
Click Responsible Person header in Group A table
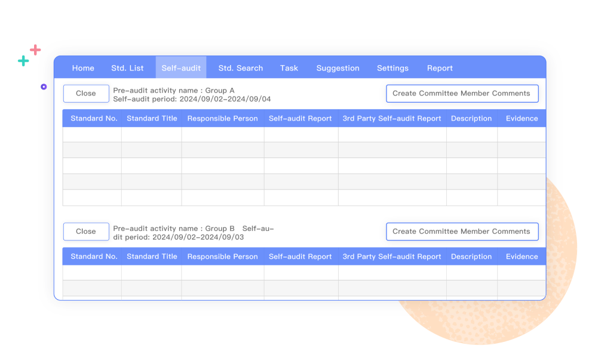(x=222, y=119)
